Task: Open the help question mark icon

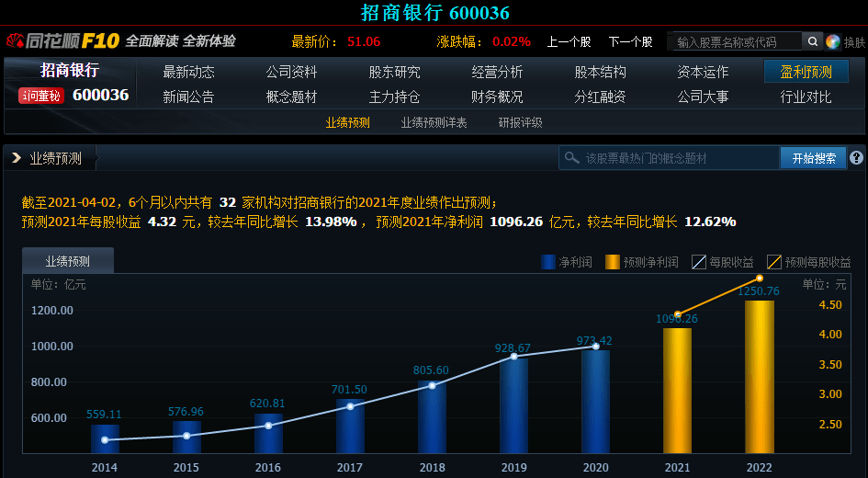Action: 856,158
